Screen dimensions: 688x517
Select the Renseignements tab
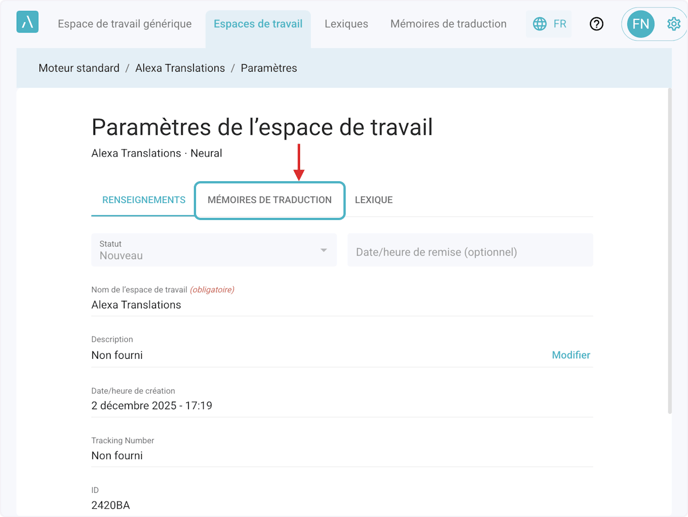pyautogui.click(x=144, y=200)
